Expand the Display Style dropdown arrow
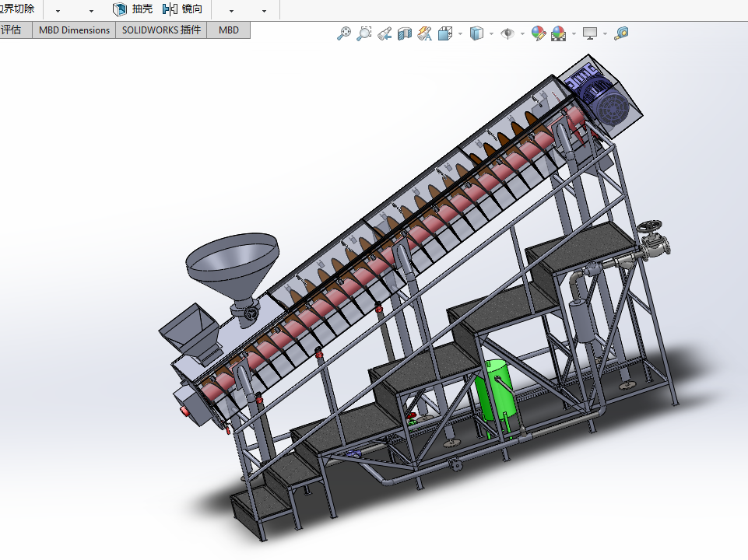The width and height of the screenshot is (748, 560). [x=491, y=34]
